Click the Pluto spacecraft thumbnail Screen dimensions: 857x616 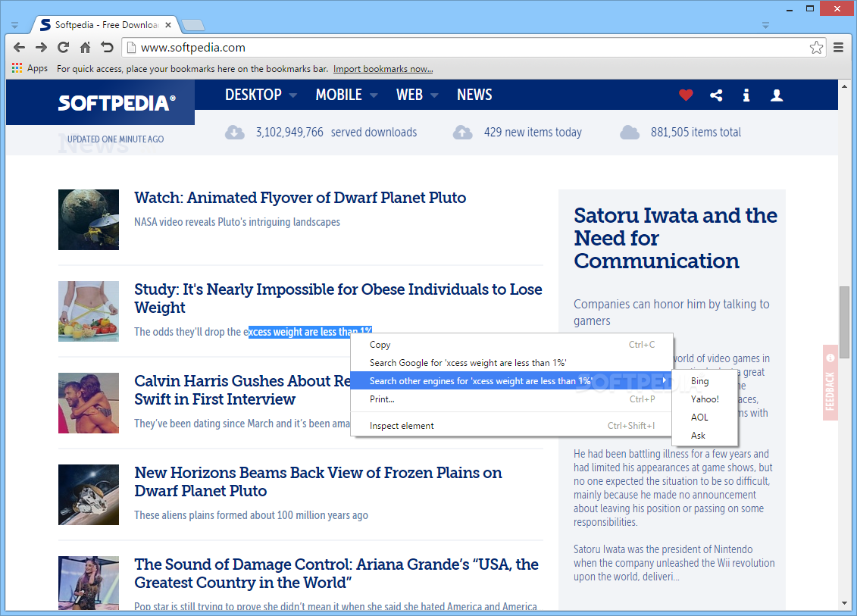coord(89,220)
